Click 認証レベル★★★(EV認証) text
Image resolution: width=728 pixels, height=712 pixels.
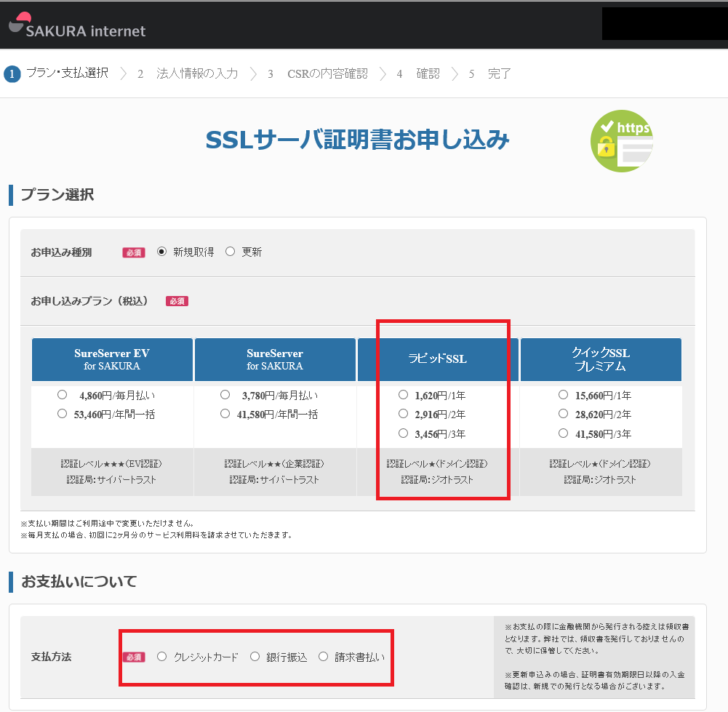[x=111, y=464]
